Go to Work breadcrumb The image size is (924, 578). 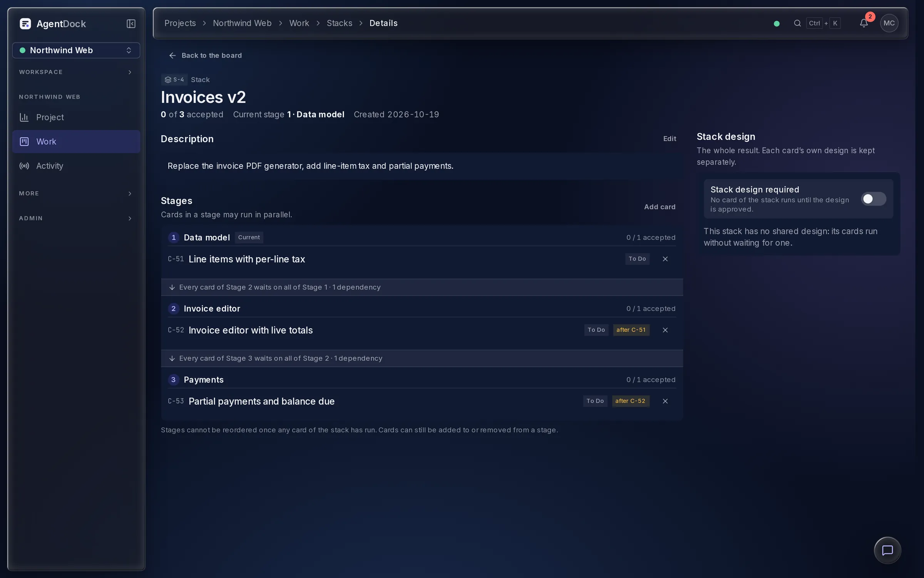pyautogui.click(x=299, y=23)
